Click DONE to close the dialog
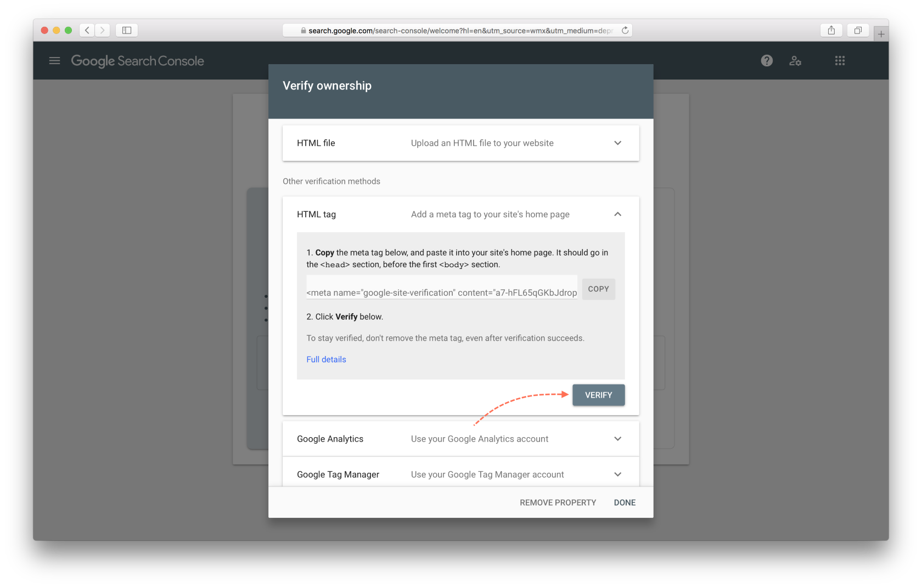Viewport: 922px width, 588px height. tap(625, 502)
